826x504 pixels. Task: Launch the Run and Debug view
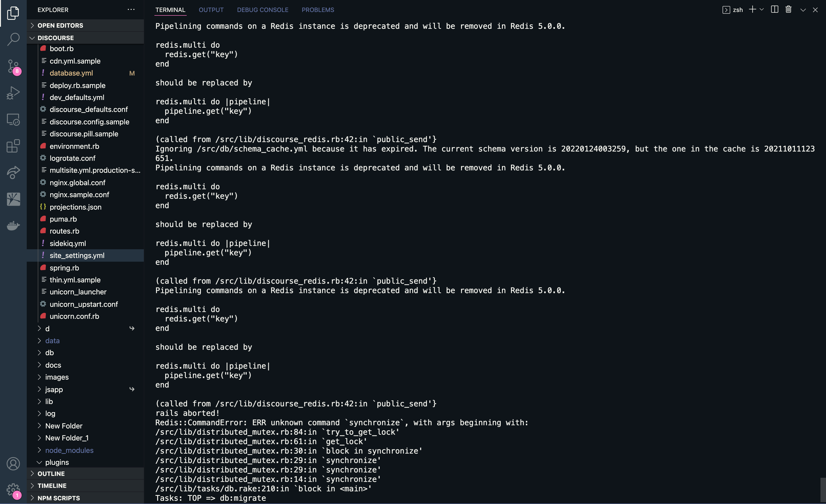pyautogui.click(x=13, y=93)
